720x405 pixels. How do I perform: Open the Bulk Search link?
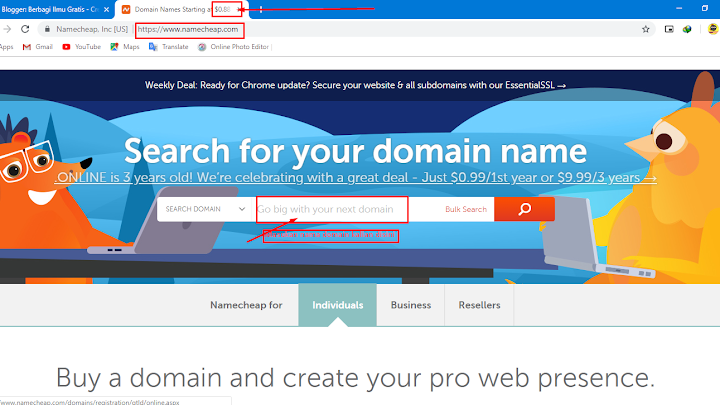466,209
